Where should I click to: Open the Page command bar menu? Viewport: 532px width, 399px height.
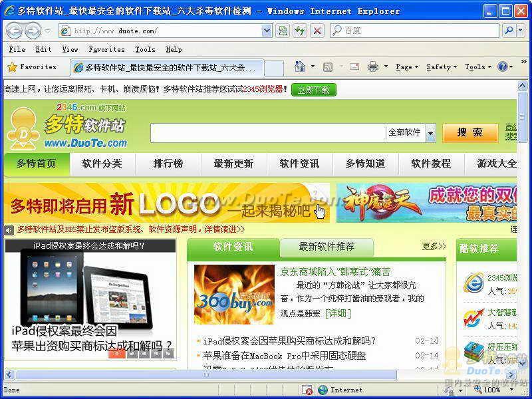[407, 67]
